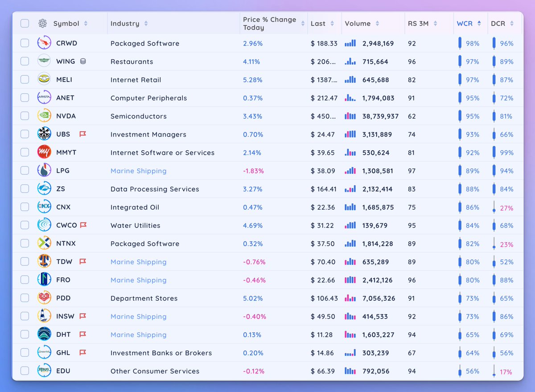
Task: Click Water Utilities industry cell
Action: click(x=135, y=226)
